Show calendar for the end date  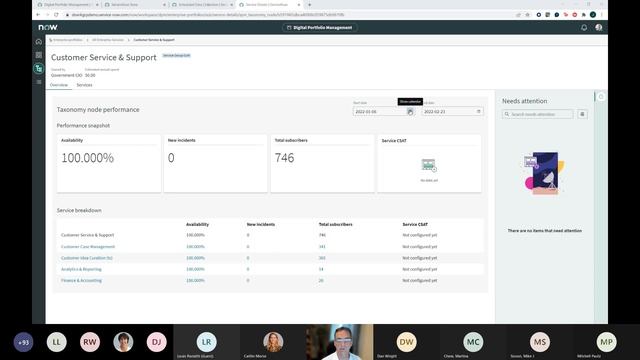[479, 111]
